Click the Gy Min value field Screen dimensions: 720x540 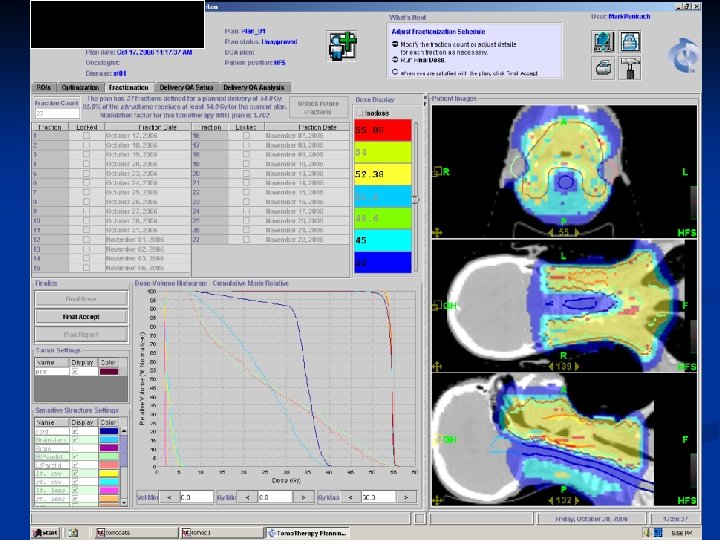tap(275, 497)
